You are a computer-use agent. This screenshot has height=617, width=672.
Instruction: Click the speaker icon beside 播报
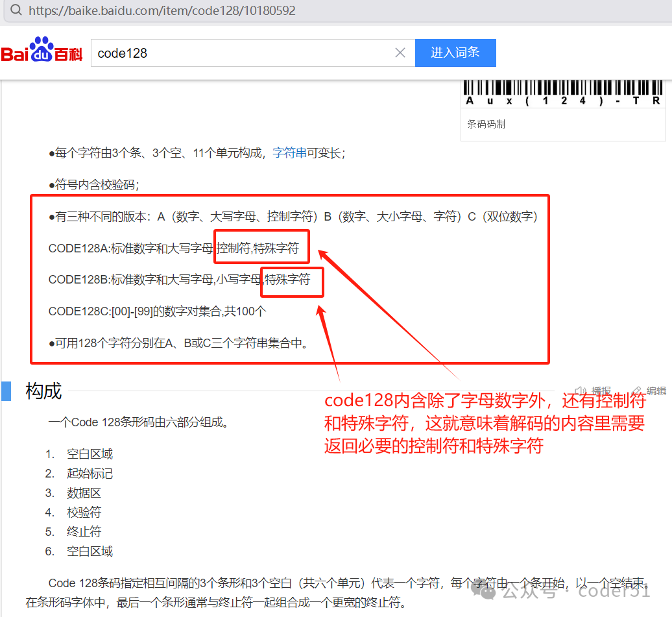coord(579,390)
